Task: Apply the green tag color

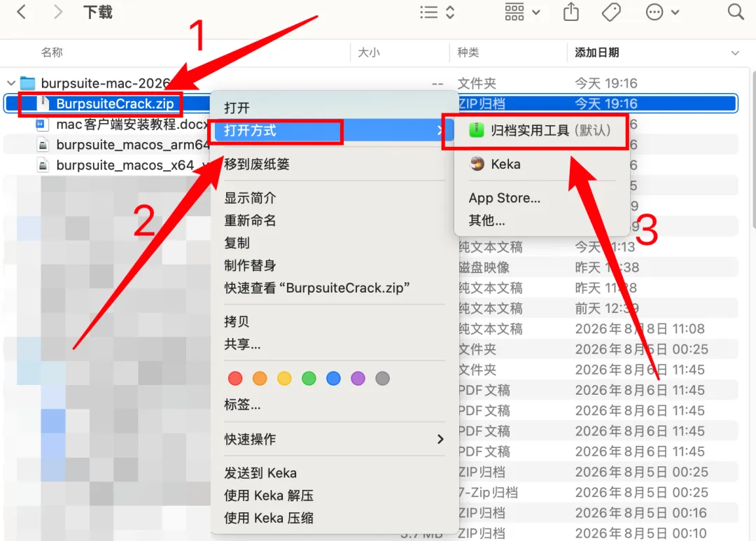Action: point(309,379)
